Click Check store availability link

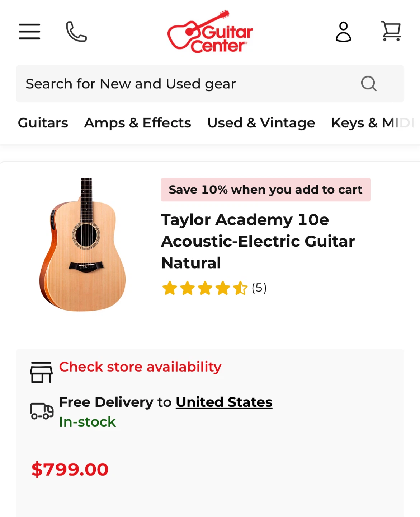click(x=140, y=367)
